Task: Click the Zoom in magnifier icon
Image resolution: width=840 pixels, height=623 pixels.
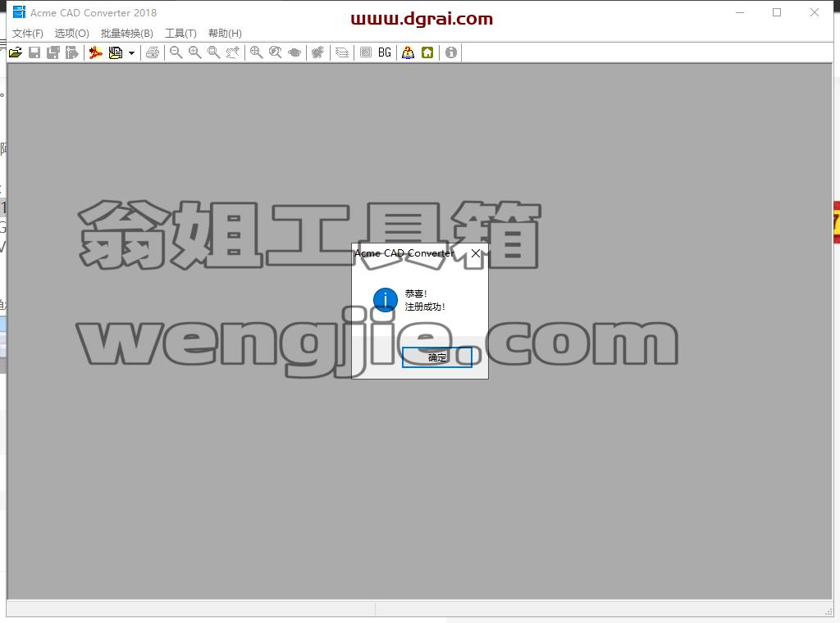Action: pos(195,52)
